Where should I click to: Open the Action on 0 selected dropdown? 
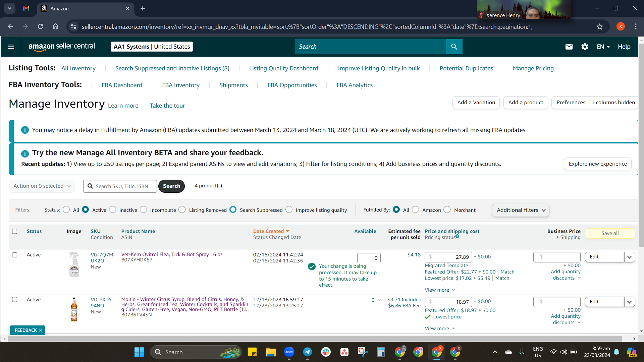point(42,186)
